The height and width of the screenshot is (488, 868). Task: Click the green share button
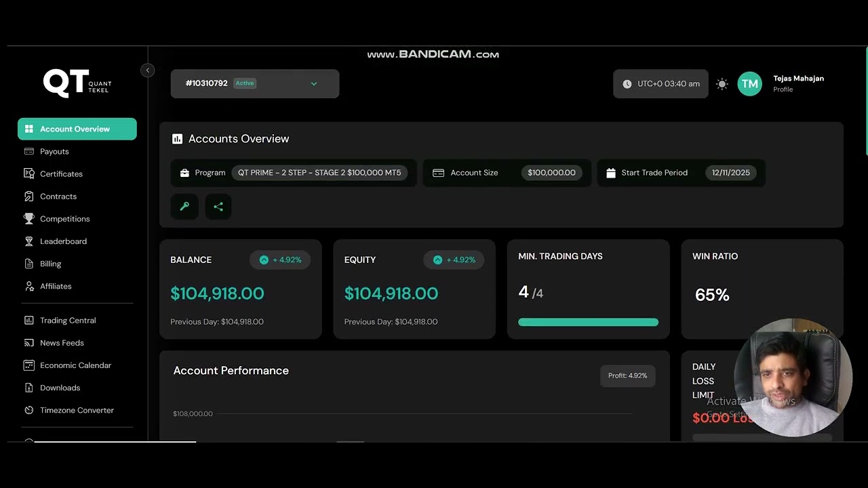[218, 207]
